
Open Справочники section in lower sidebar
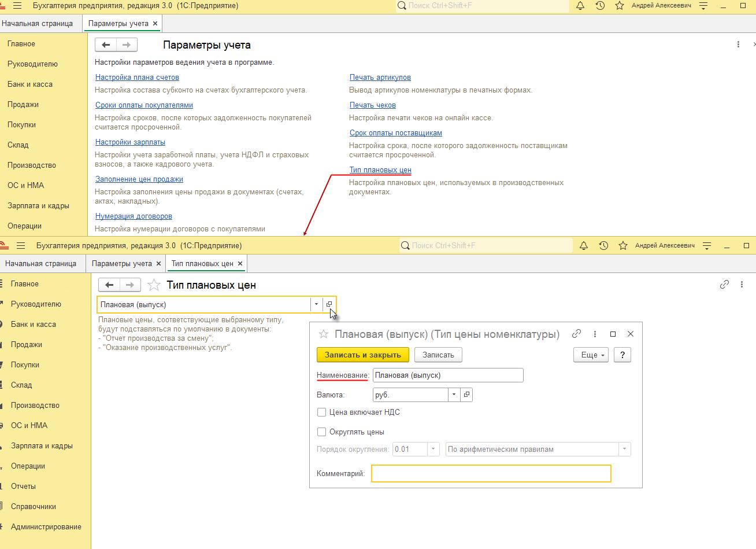(x=34, y=507)
